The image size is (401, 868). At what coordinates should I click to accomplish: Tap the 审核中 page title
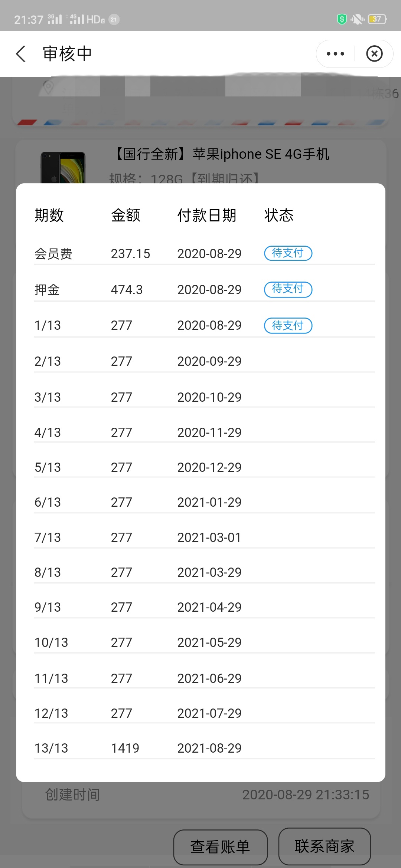(67, 54)
